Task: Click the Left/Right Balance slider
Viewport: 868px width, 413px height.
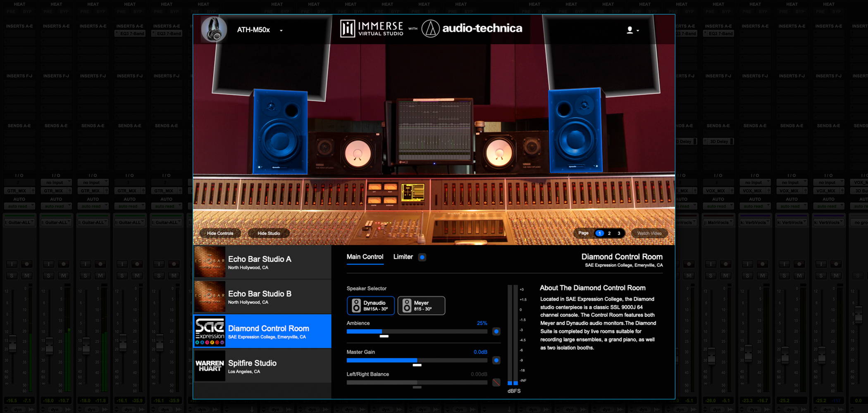Action: click(x=417, y=383)
